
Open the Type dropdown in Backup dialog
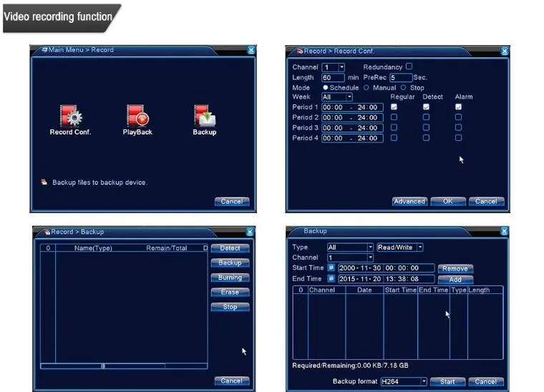coord(350,247)
